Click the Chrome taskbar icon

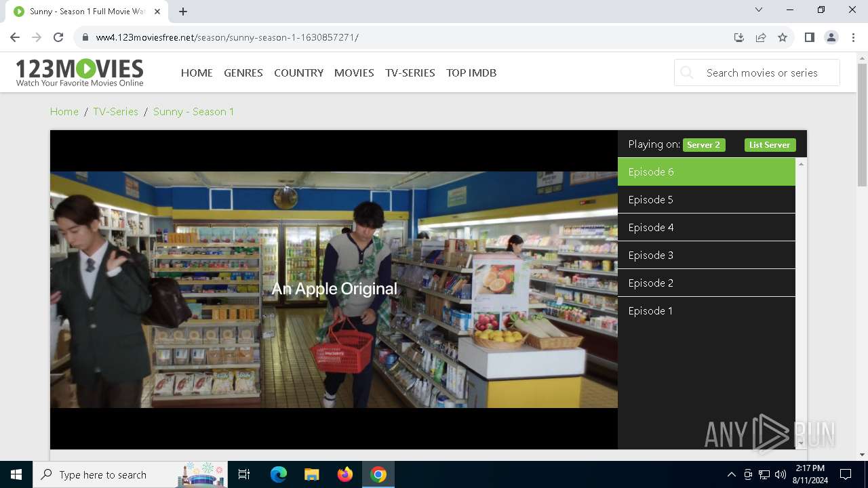[378, 474]
